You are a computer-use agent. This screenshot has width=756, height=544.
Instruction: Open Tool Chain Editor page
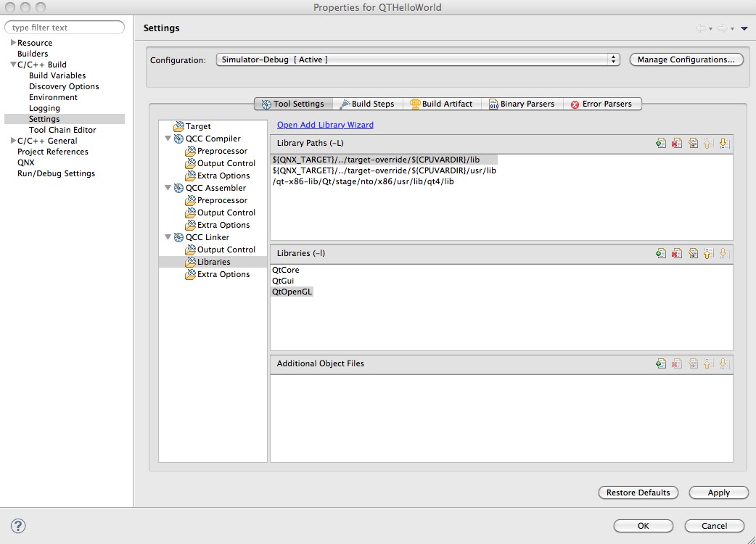62,130
